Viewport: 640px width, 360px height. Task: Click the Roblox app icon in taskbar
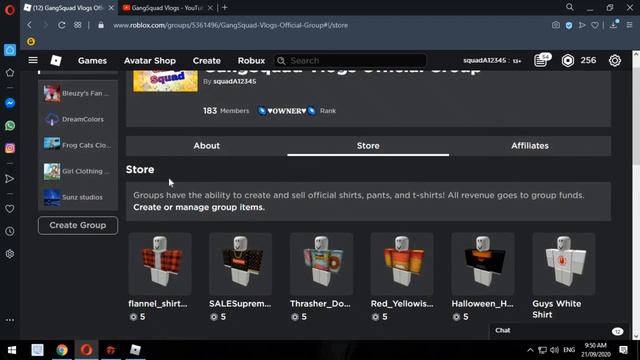(135, 350)
